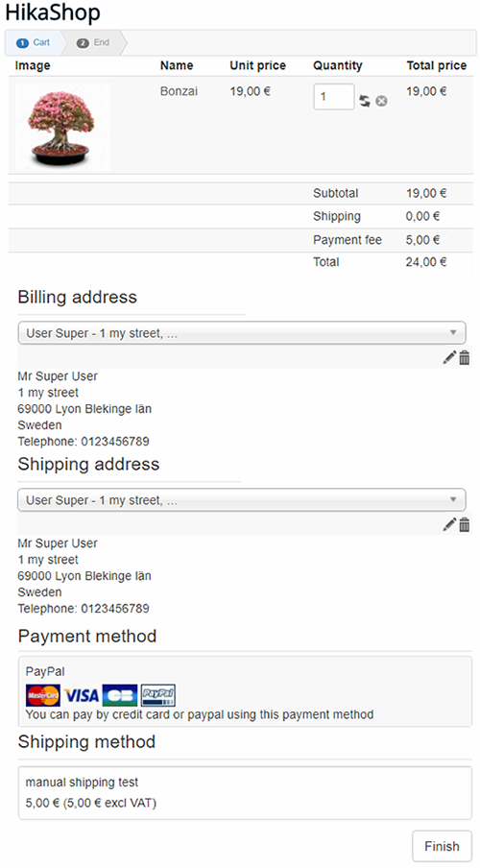This screenshot has height=868, width=480.
Task: Select the End checkout step tab
Action: (x=93, y=42)
